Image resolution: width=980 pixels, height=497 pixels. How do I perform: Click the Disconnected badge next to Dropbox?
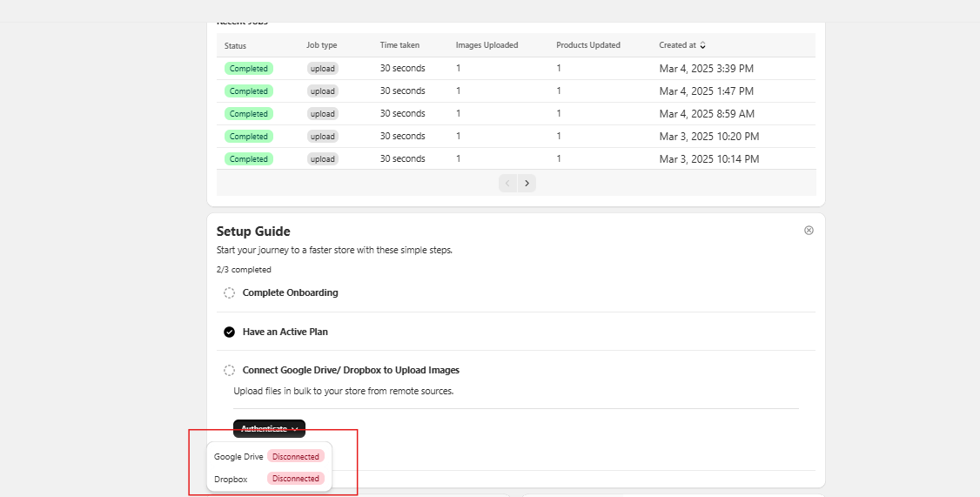coord(295,479)
